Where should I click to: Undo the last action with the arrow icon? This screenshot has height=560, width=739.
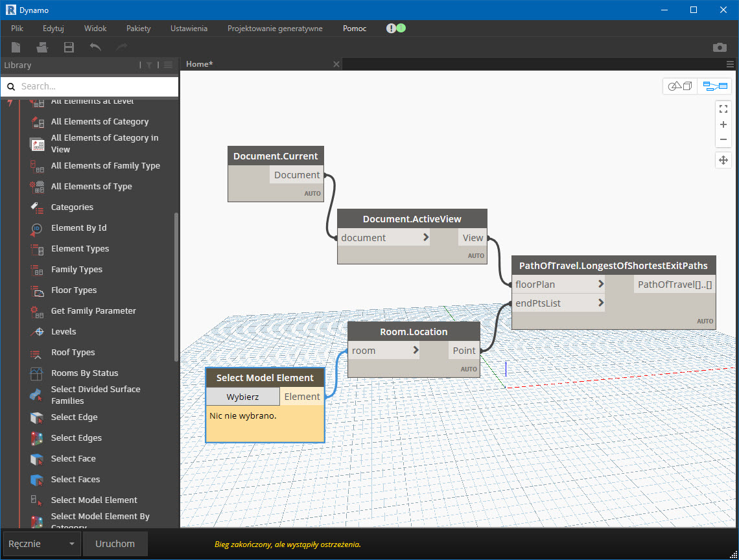pyautogui.click(x=95, y=47)
